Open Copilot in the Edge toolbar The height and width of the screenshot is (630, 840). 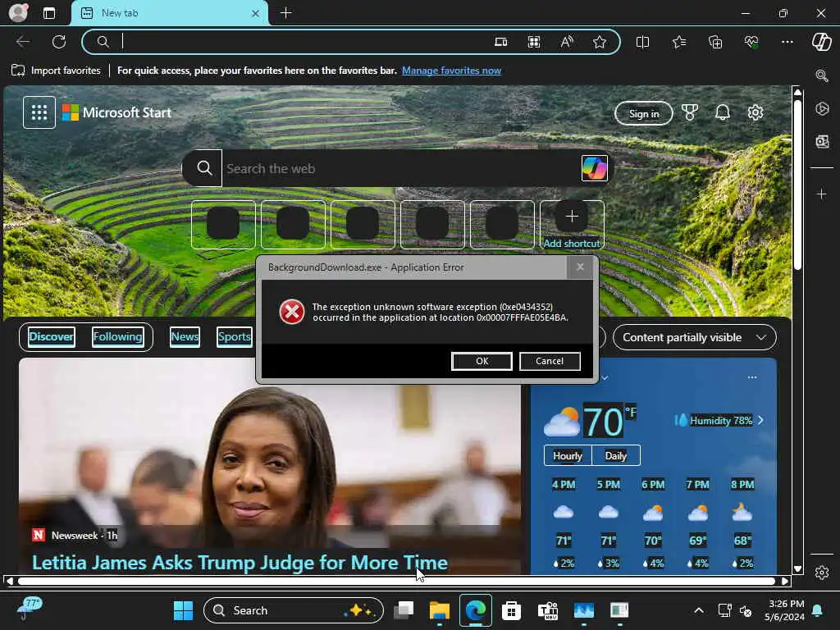[x=822, y=42]
